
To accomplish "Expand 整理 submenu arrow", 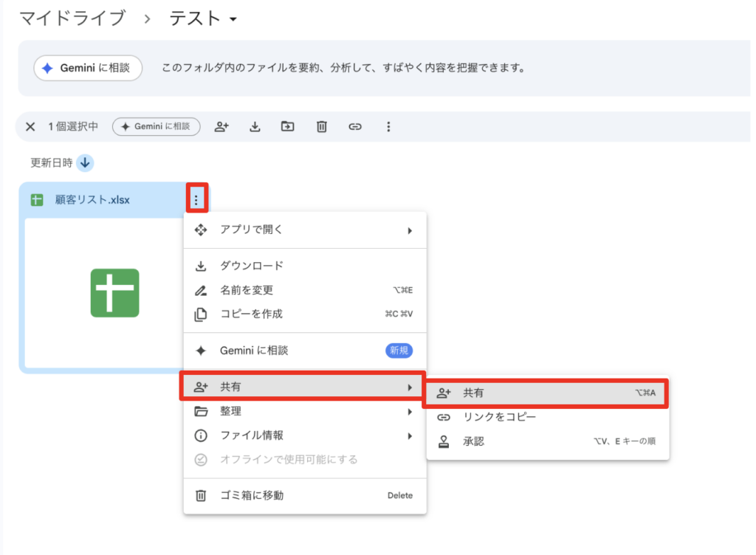I will click(410, 412).
